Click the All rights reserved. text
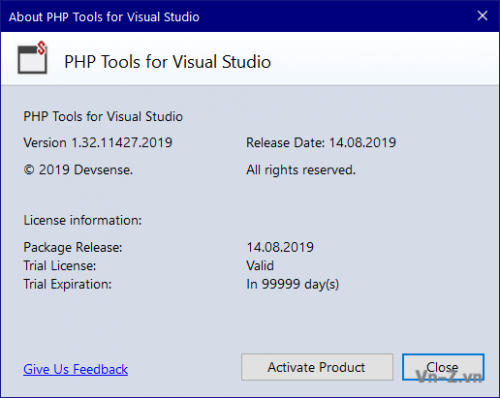Viewport: 500px width, 398px height. click(301, 170)
